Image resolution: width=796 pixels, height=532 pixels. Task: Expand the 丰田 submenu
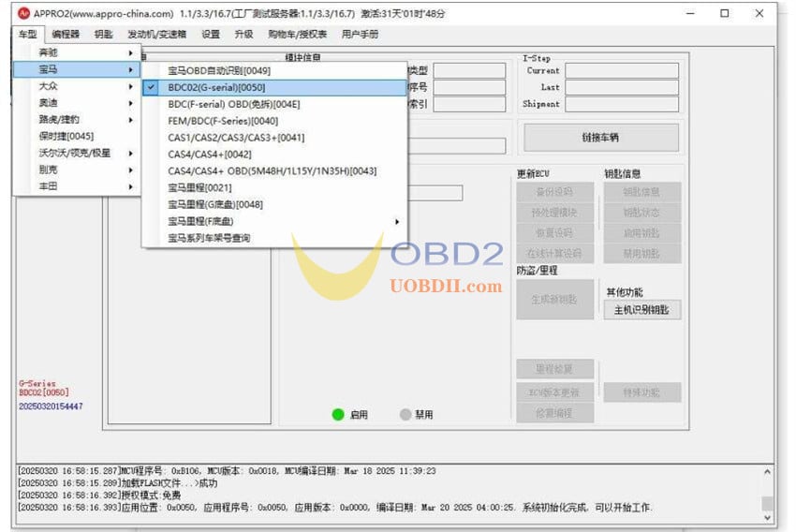click(76, 186)
